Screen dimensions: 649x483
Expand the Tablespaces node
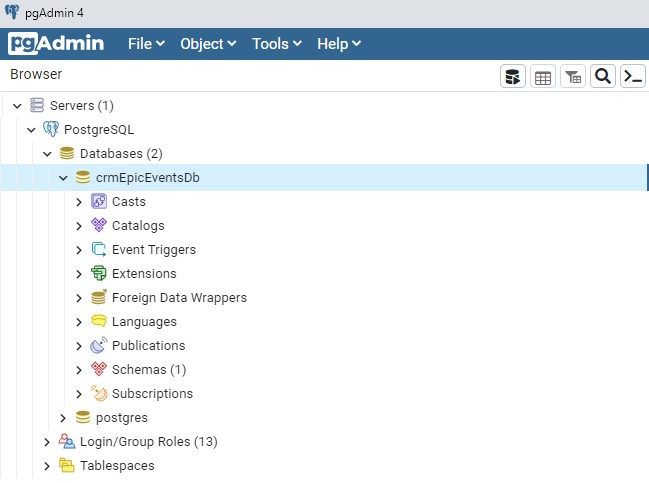coord(47,466)
